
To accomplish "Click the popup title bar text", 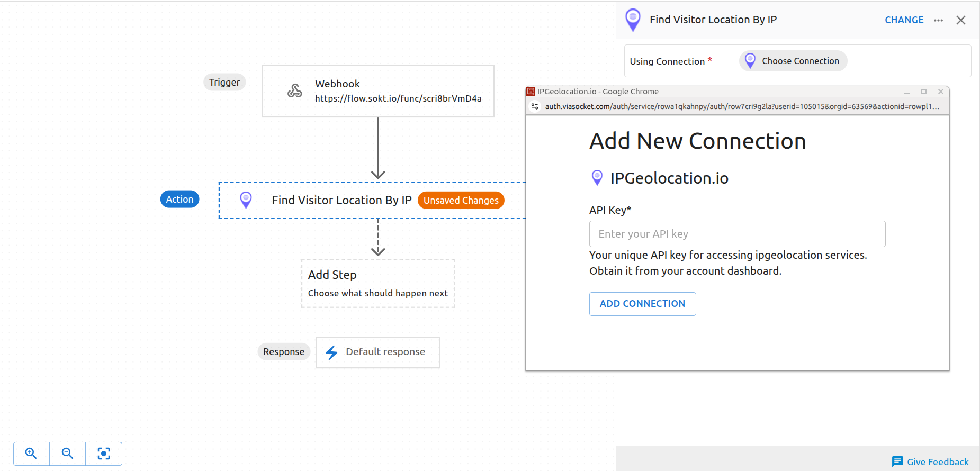I will [x=598, y=92].
